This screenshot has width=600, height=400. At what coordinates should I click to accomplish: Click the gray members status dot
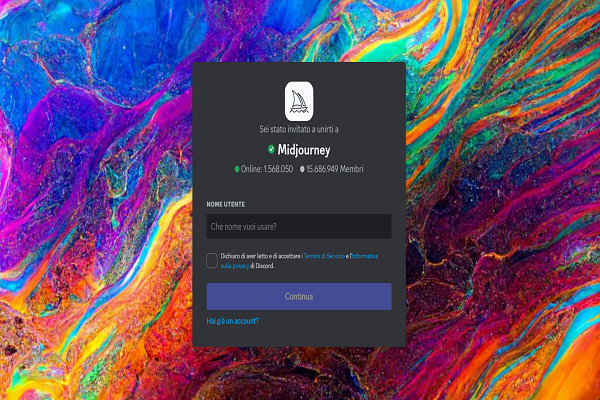click(302, 169)
